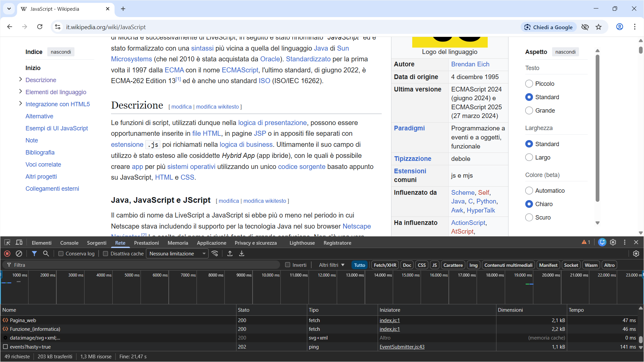Switch to the Console tab
Screen dimensions: 644x362
(x=69, y=243)
